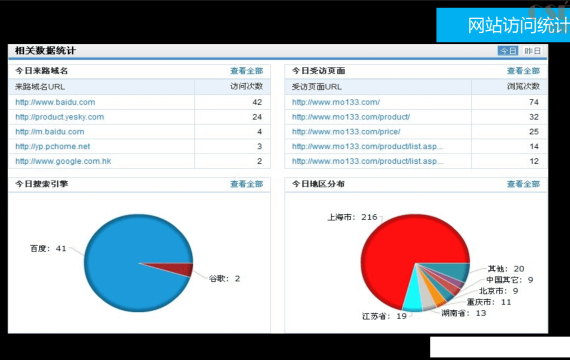
Task: Open 查看全部 for 今日来路域名
Action: point(246,71)
